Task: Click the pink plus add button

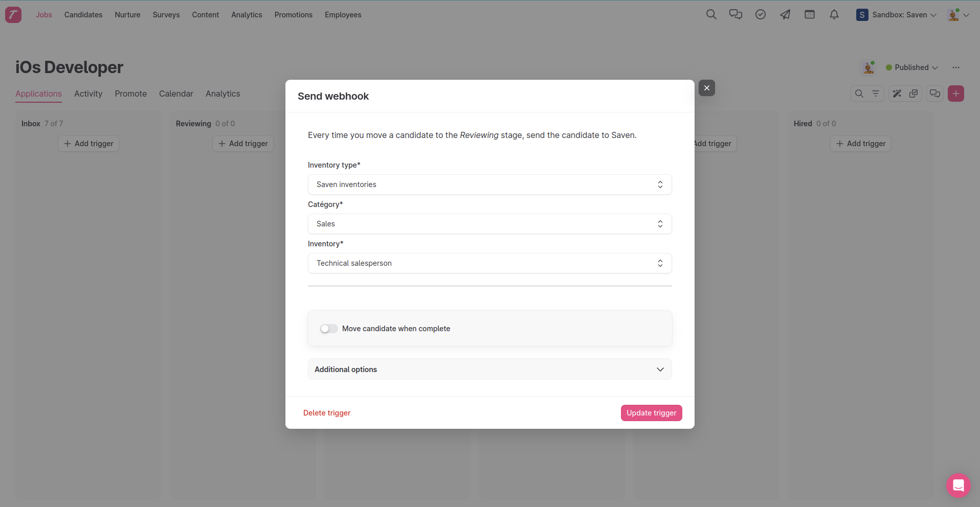Action: point(955,94)
